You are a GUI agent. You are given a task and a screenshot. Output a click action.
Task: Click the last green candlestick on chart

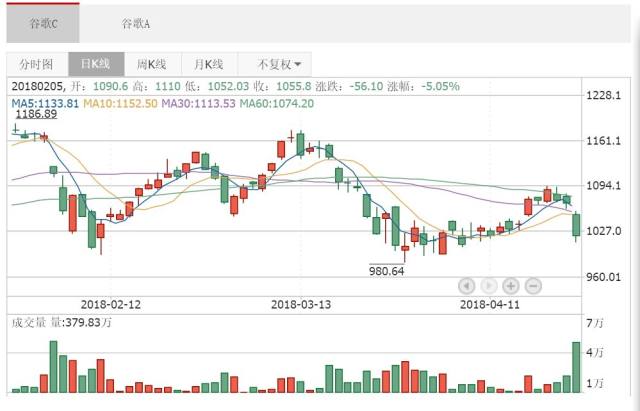click(576, 225)
